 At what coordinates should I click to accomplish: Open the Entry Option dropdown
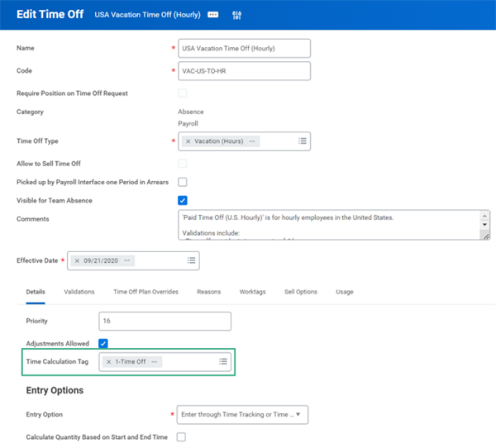pos(242,414)
